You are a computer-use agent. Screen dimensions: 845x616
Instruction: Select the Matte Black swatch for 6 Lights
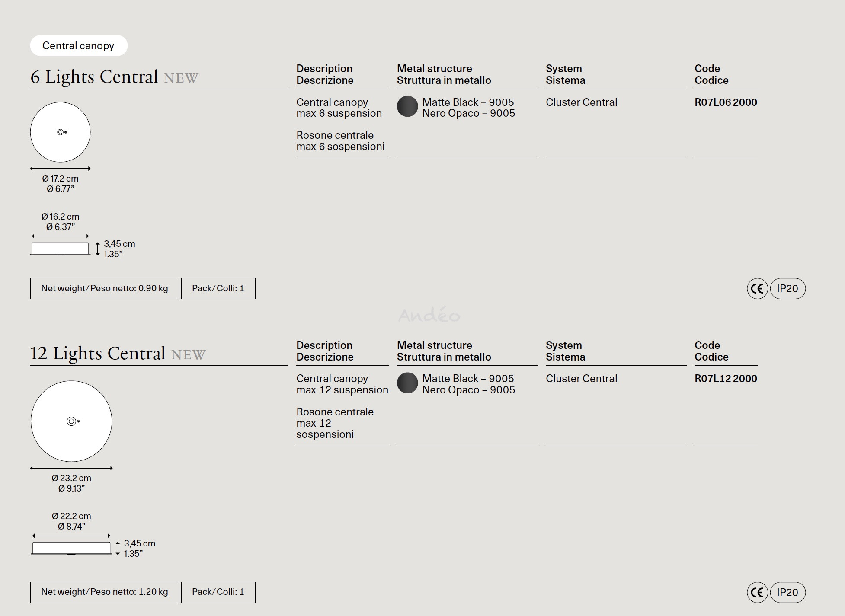[407, 106]
